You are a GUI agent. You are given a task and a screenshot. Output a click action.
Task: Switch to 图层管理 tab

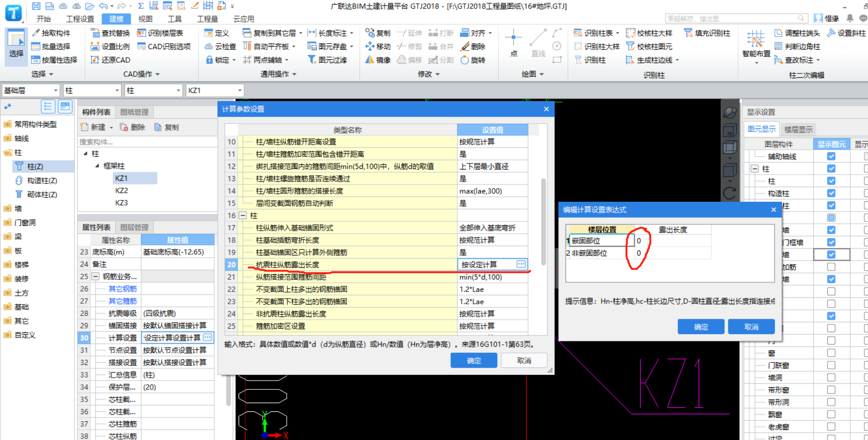coord(134,227)
